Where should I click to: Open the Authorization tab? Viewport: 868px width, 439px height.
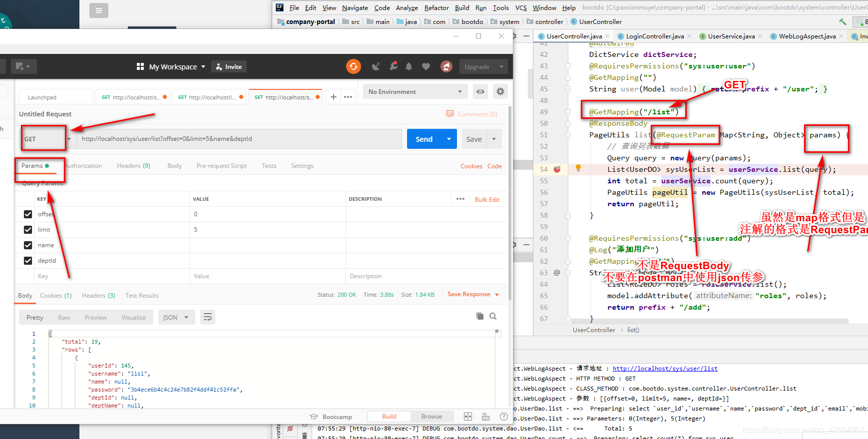[x=84, y=166]
